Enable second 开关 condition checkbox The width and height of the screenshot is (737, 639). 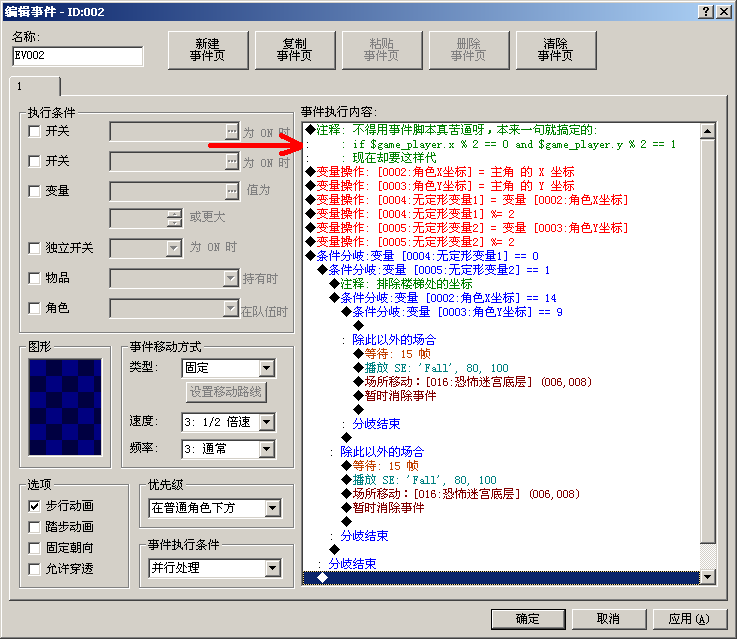[34, 162]
